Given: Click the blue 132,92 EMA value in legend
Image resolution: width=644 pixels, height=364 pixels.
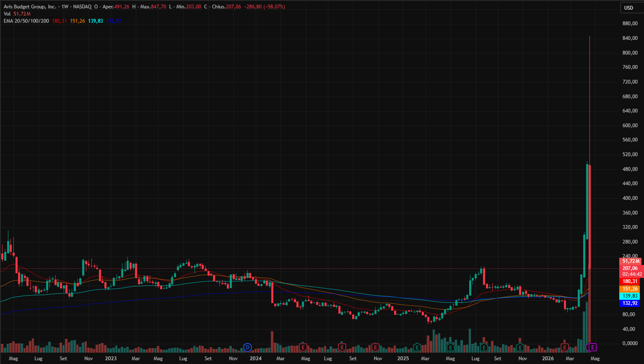Looking at the screenshot, I should point(114,21).
